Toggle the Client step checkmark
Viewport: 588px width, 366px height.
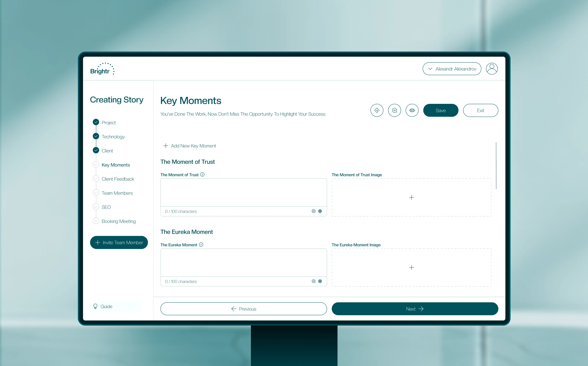tap(96, 150)
